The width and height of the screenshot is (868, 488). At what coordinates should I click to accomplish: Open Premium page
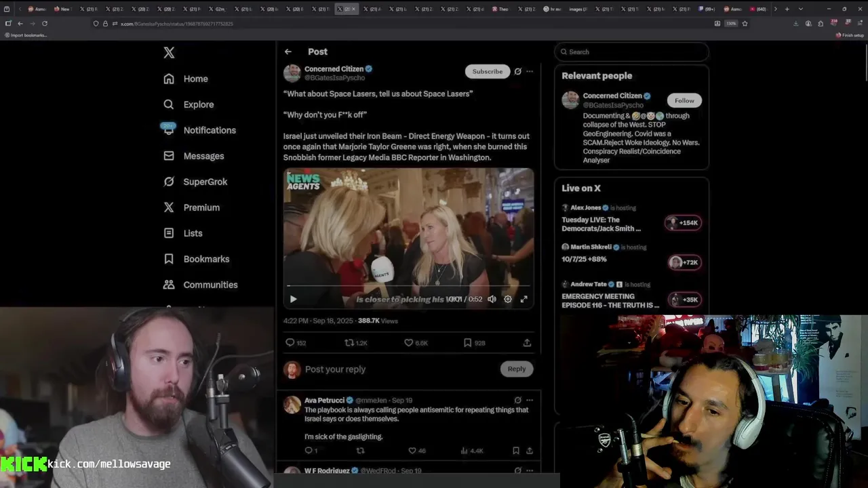[x=201, y=207]
